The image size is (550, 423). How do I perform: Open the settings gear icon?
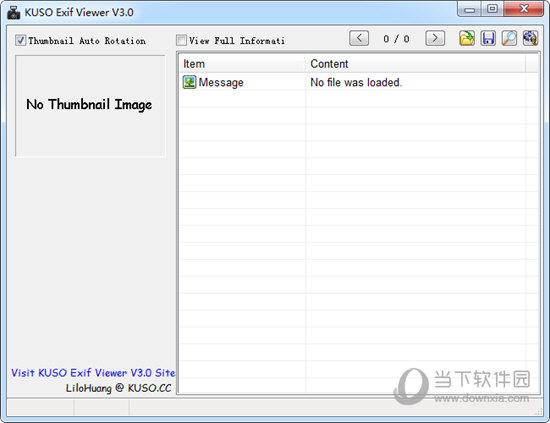click(530, 38)
